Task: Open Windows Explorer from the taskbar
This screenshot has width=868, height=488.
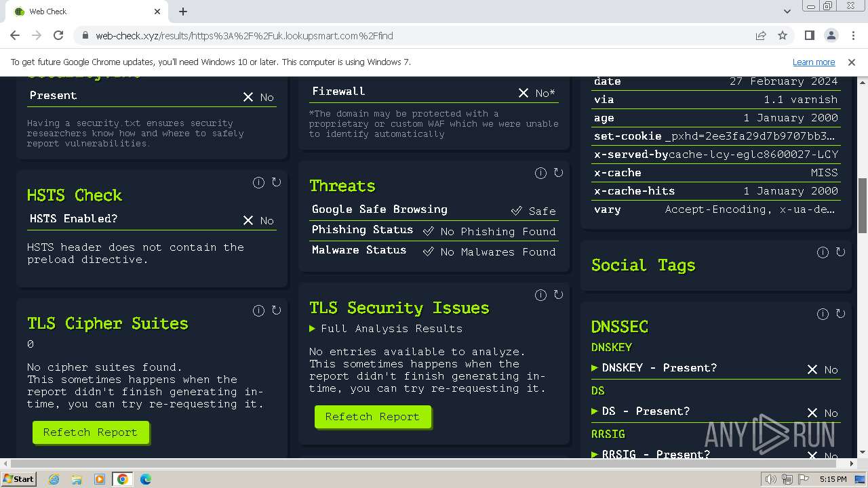Action: [x=77, y=479]
